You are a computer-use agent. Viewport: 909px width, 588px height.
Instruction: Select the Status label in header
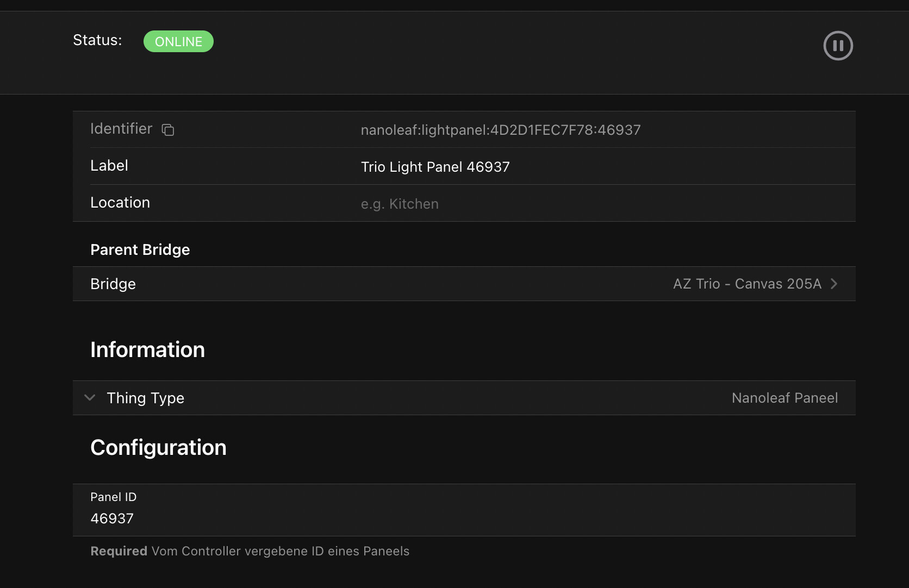(x=97, y=40)
